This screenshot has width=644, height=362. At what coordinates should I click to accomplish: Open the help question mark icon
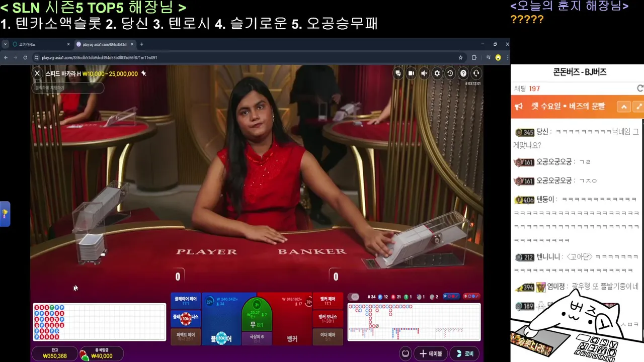pos(463,73)
